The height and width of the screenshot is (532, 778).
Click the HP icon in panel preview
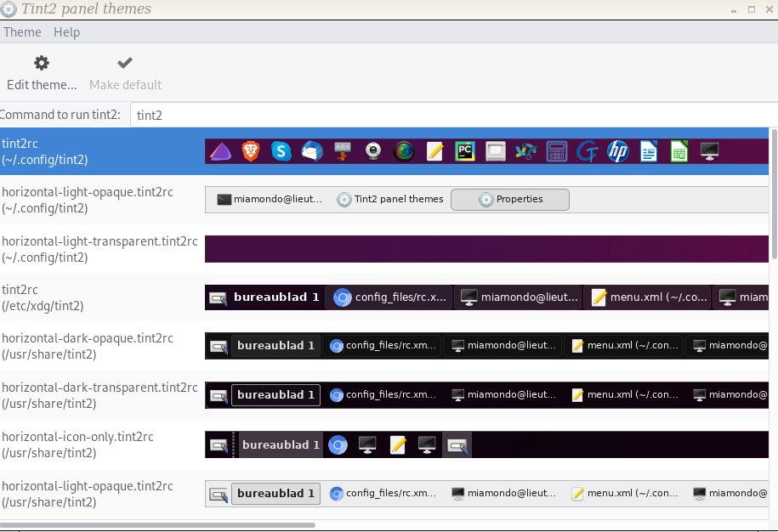coord(618,151)
